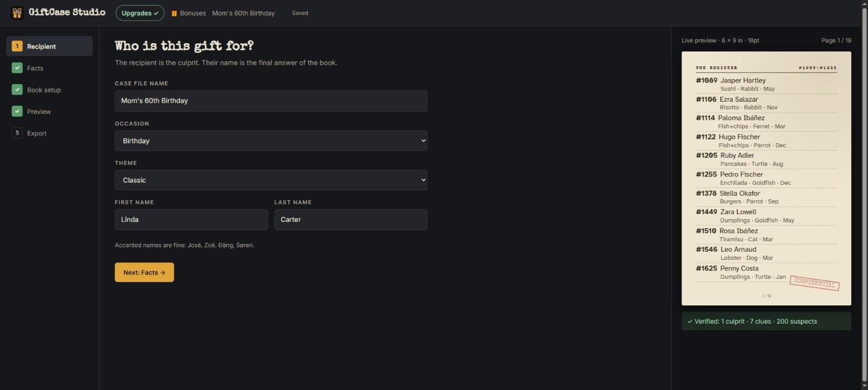868x390 pixels.
Task: Go to the Book setup step
Action: click(49, 90)
